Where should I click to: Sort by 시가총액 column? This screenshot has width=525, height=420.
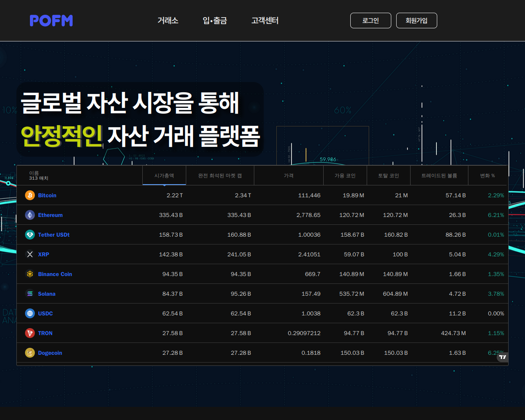pyautogui.click(x=164, y=176)
